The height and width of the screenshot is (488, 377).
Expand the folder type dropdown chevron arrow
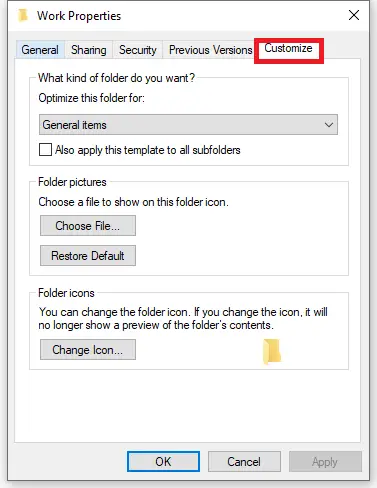[329, 125]
